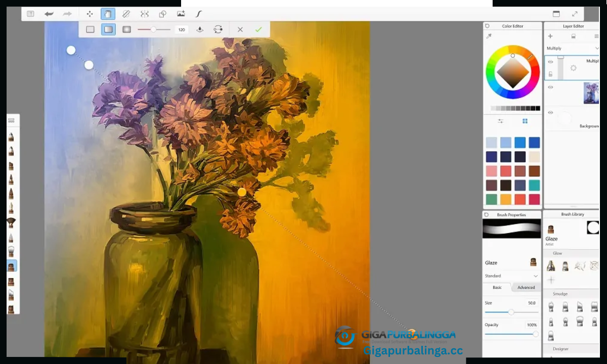The height and width of the screenshot is (364, 607).
Task: Click the saturation diamond in color wheel
Action: (x=513, y=72)
